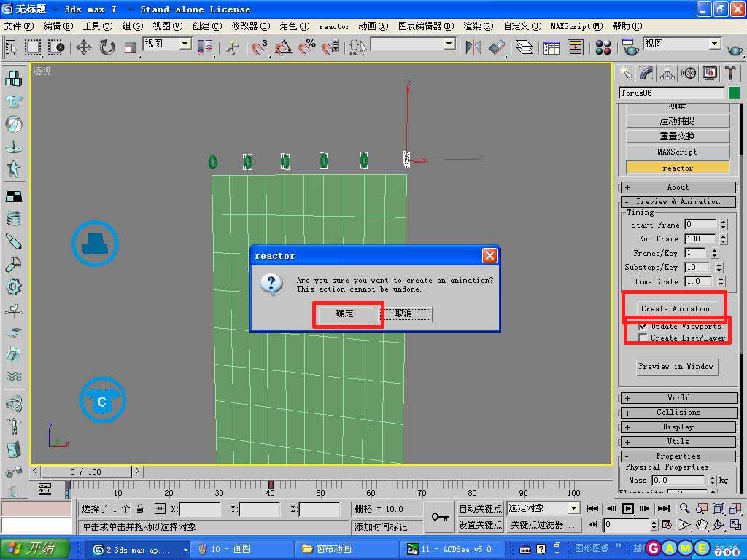Open the Modify command panel tab

pyautogui.click(x=646, y=74)
